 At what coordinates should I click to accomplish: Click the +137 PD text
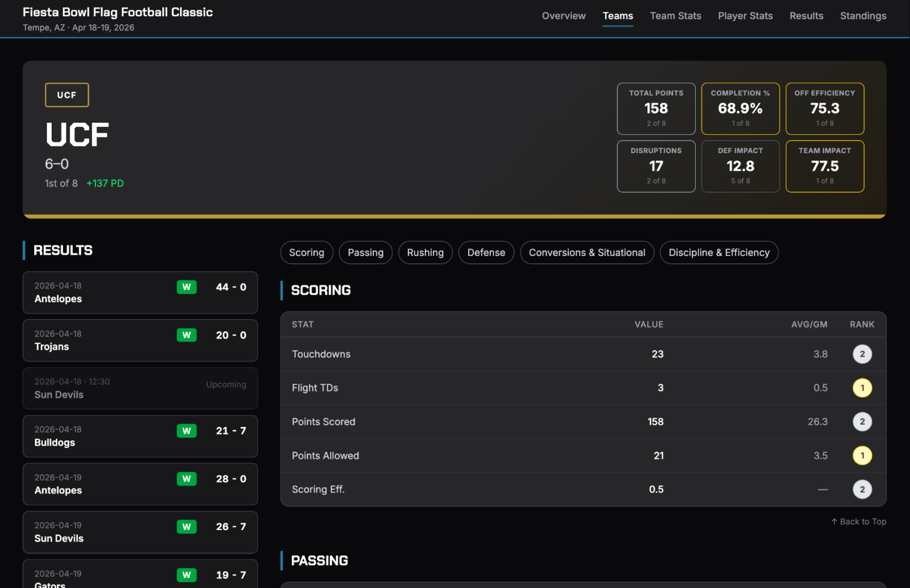tap(105, 183)
